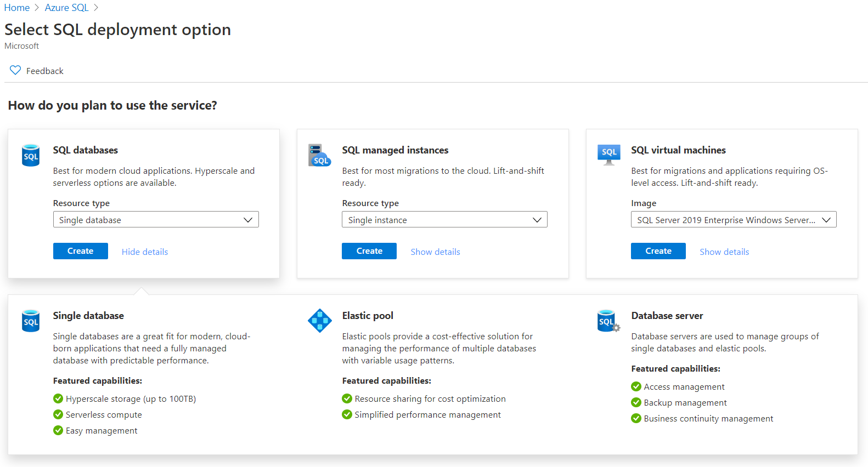Click the Image label above SQL Server dropdown
The height and width of the screenshot is (467, 868).
pyautogui.click(x=644, y=203)
